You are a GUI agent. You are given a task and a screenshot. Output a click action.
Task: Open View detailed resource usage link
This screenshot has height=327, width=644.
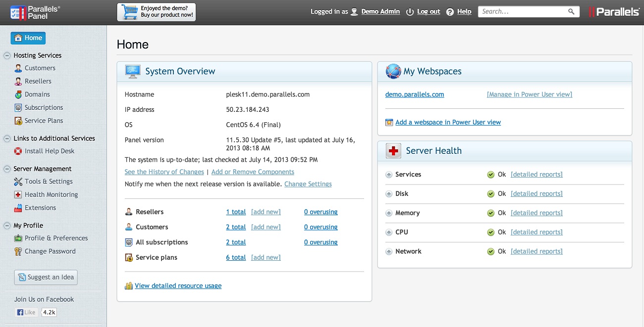point(178,286)
